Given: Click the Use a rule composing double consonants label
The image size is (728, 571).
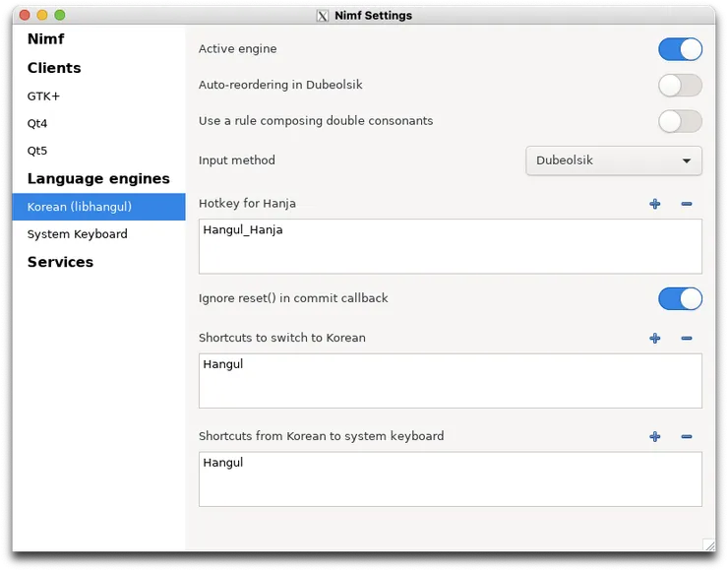Looking at the screenshot, I should pyautogui.click(x=316, y=121).
